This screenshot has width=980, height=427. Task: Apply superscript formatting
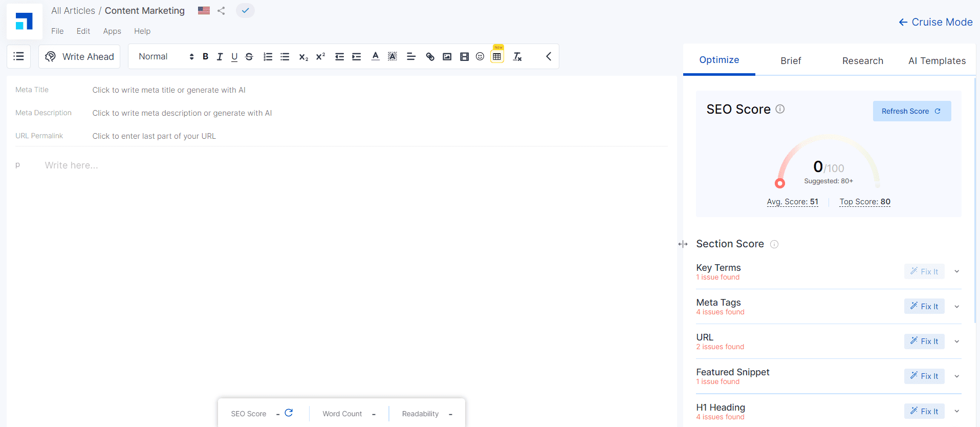320,57
